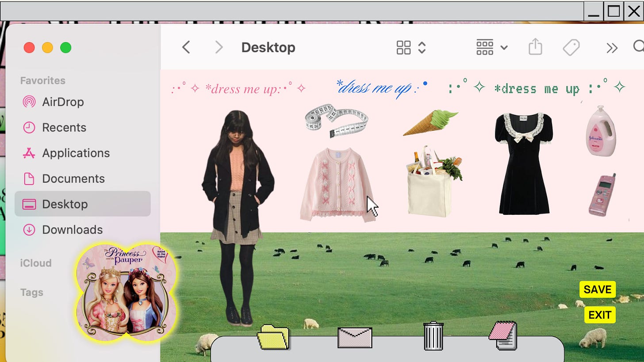
Task: Expand the toolbar overflow double-chevron
Action: [x=612, y=48]
